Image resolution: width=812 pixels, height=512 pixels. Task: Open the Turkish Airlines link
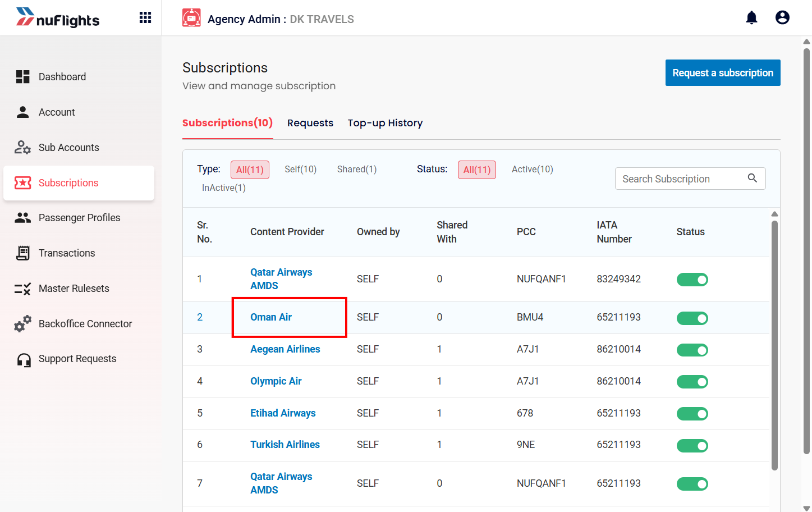[x=285, y=445]
